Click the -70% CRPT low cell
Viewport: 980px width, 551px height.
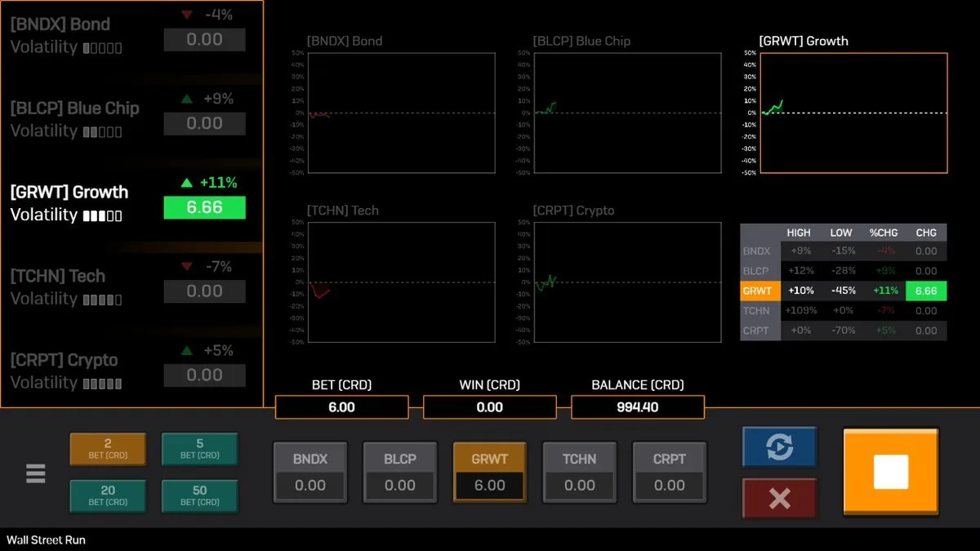click(x=842, y=331)
